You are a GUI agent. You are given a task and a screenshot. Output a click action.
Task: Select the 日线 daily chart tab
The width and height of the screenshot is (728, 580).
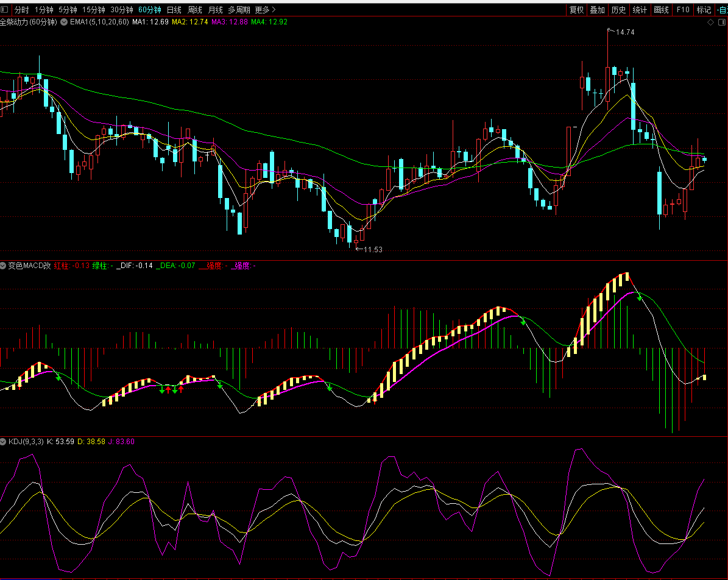[x=174, y=10]
